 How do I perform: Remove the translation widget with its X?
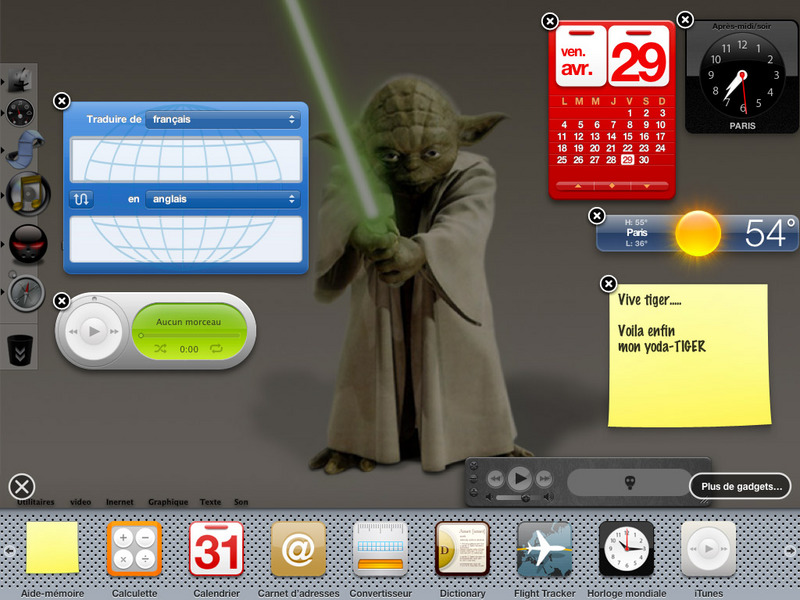[62, 101]
